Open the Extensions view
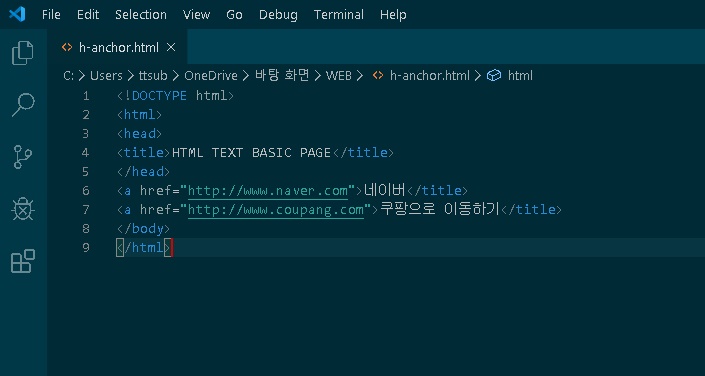705x376 pixels. 23,261
